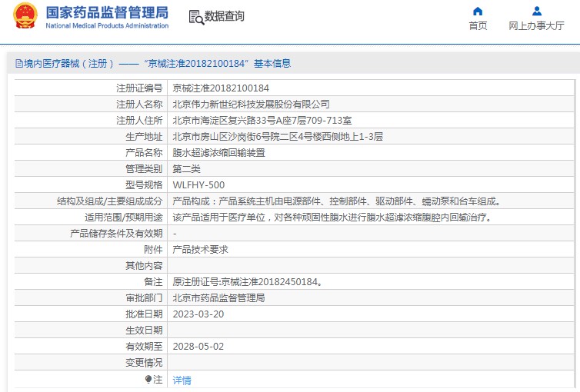
Task: Click the 备注 row label
Action: [153, 282]
